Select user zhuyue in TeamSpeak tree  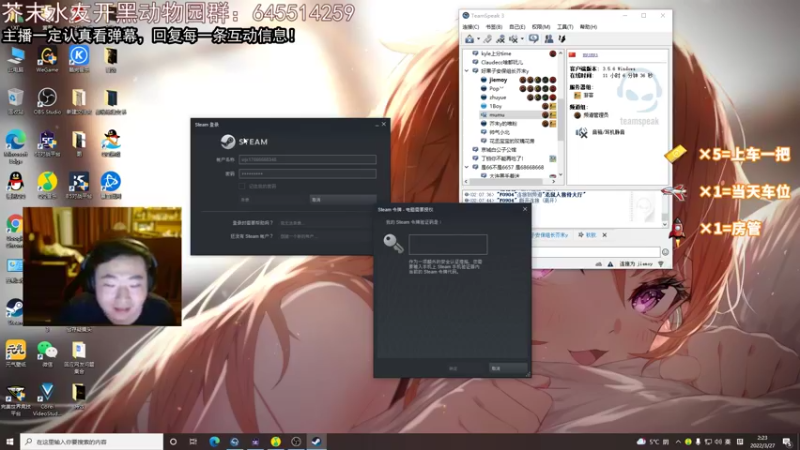497,97
